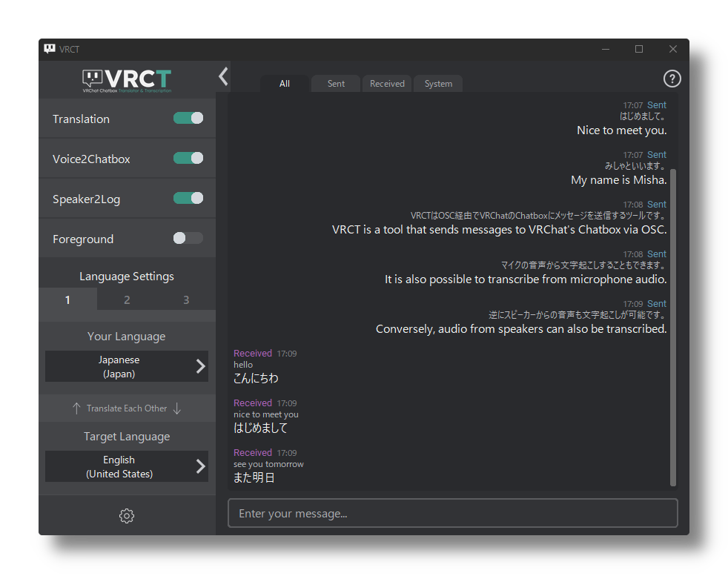728x576 pixels.
Task: Click the 'こんにちわ' translated message
Action: tap(256, 379)
